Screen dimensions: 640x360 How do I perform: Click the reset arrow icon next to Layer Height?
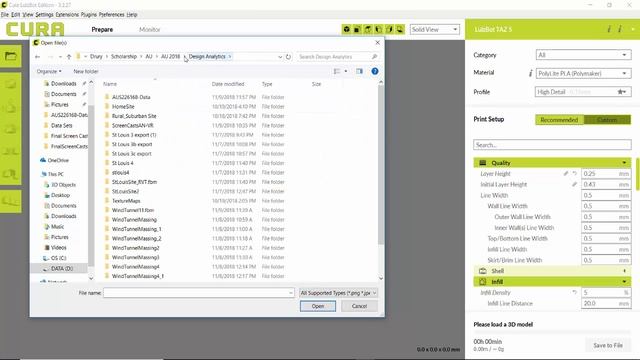(575, 173)
